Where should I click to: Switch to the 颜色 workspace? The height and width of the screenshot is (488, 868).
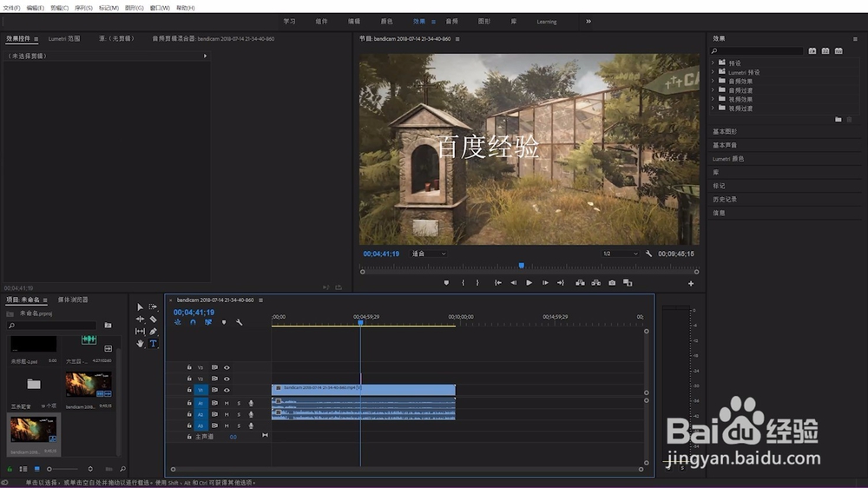click(x=386, y=22)
